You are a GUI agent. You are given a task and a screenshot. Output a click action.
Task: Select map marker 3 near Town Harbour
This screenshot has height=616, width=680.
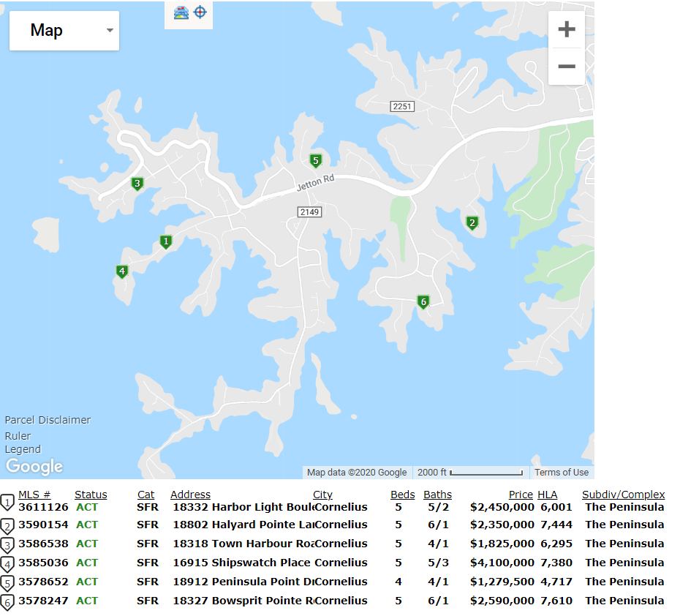pos(137,184)
